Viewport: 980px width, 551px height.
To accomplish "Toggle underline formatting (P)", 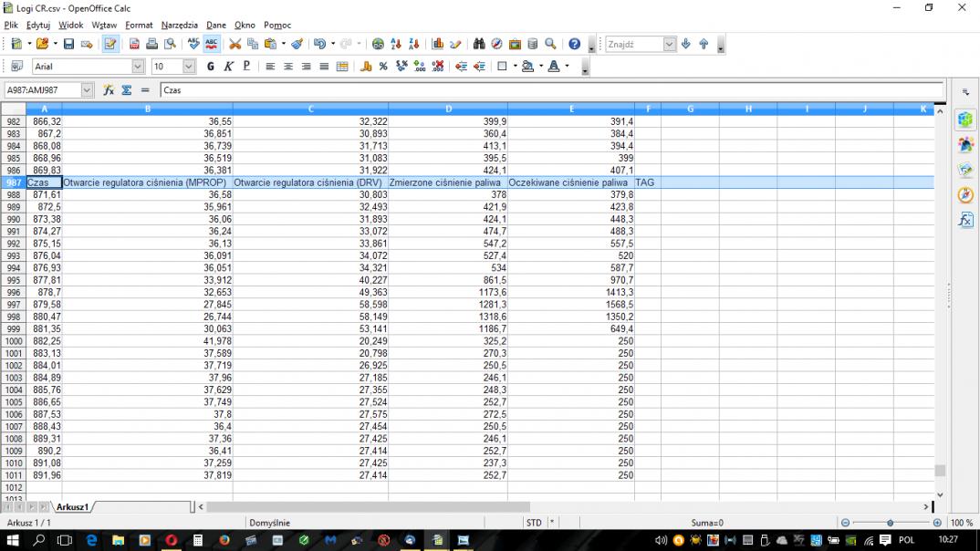I will [x=246, y=67].
